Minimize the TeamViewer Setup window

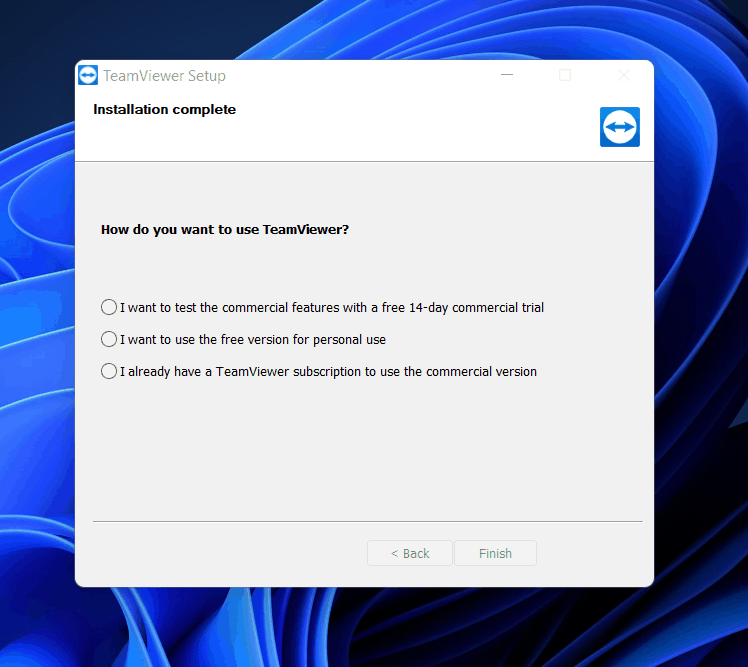pos(507,75)
